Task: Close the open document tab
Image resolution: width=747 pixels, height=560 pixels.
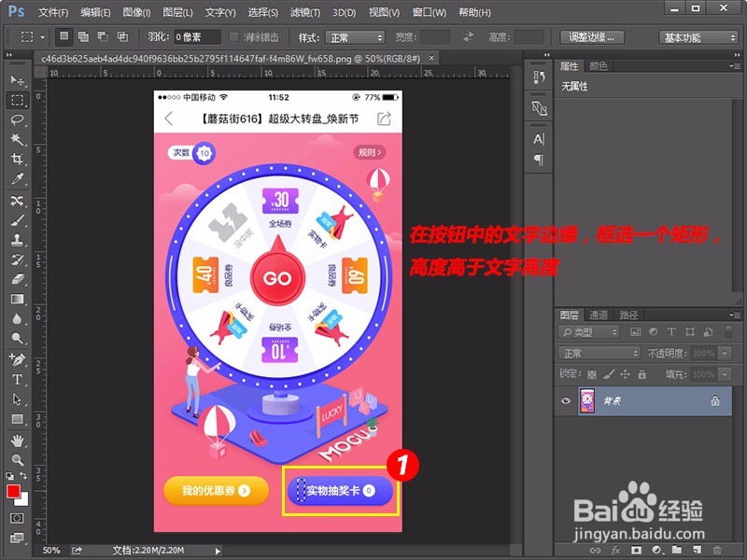Action: tap(431, 58)
